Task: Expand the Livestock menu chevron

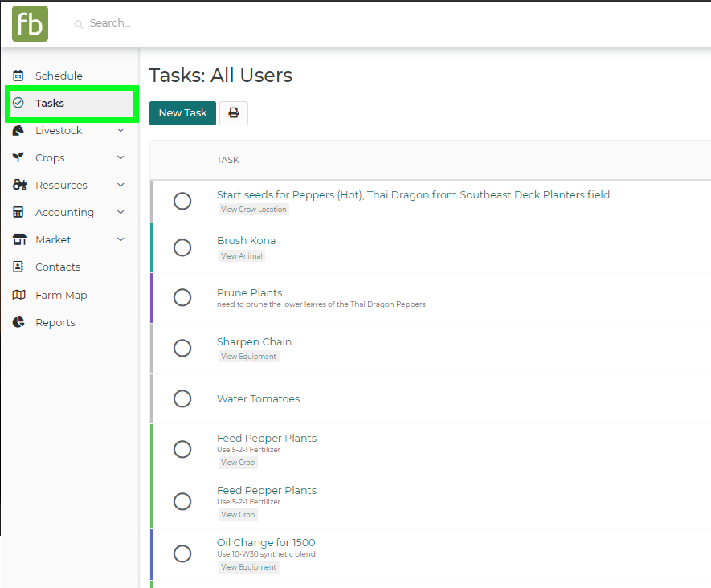Action: [121, 130]
